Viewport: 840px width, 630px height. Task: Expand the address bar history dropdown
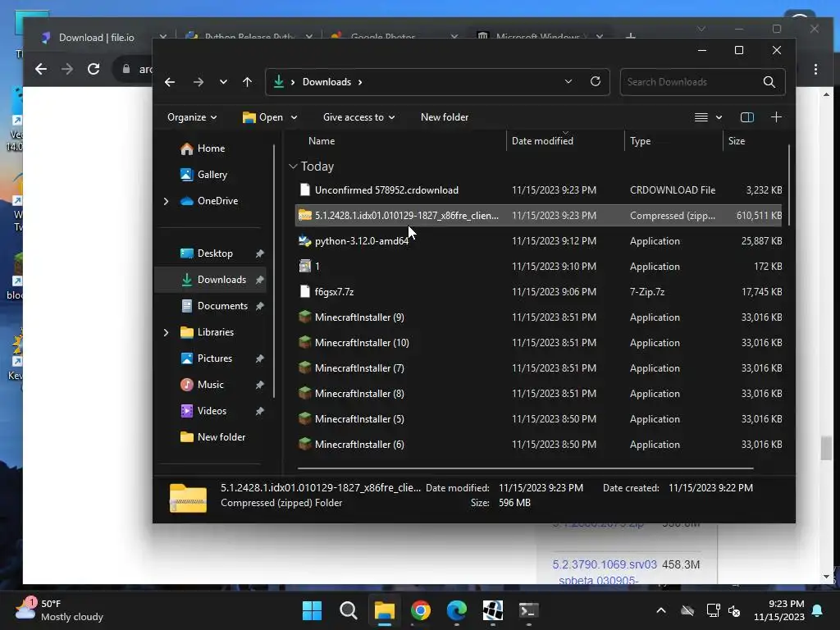point(568,81)
